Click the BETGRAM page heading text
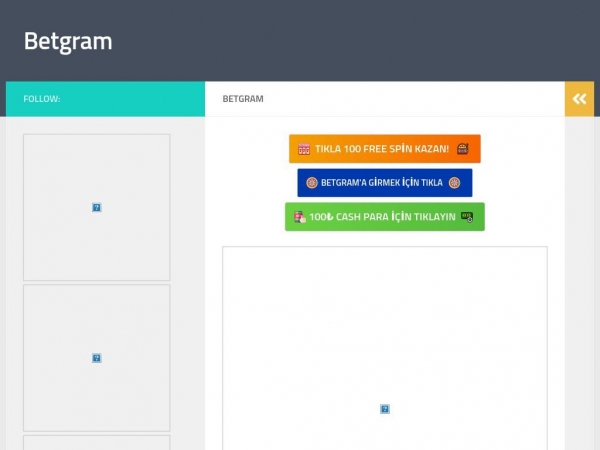600x450 pixels. pyautogui.click(x=243, y=99)
